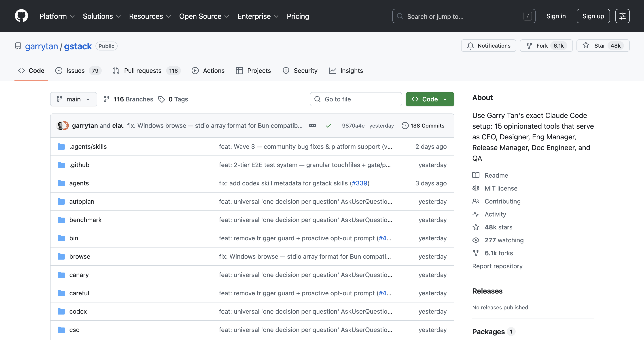Click the Readme book icon

476,175
